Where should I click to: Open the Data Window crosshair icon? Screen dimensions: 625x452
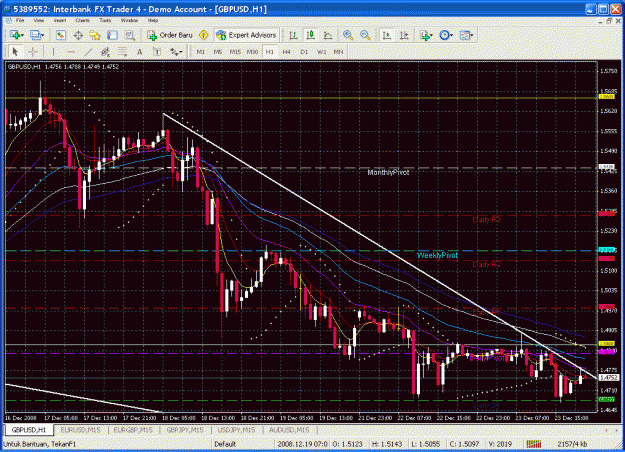coord(78,35)
